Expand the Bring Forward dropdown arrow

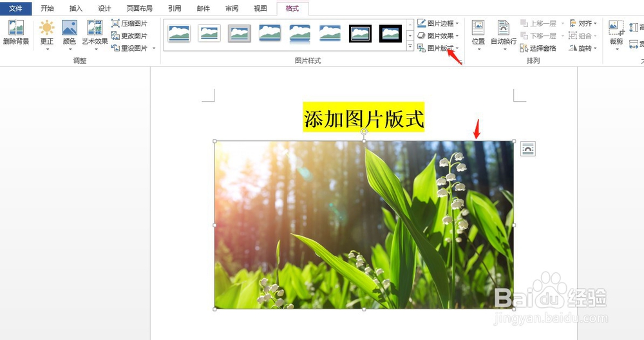563,23
